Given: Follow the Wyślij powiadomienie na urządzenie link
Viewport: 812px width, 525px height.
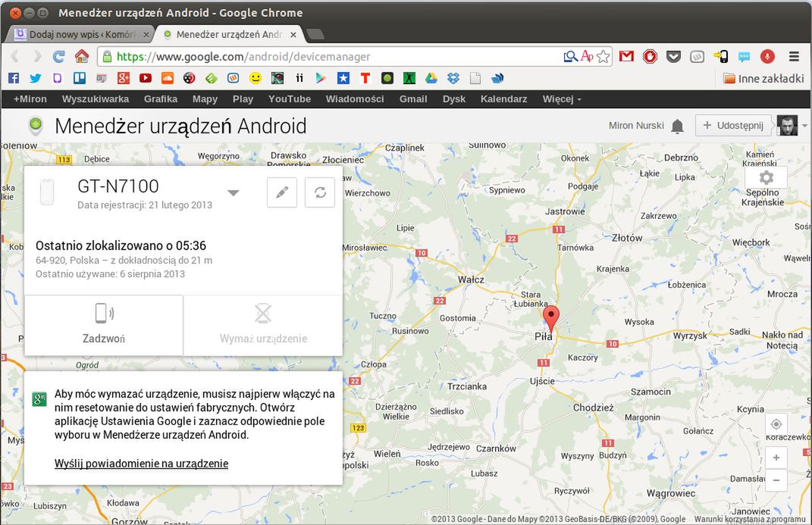Looking at the screenshot, I should click(141, 464).
